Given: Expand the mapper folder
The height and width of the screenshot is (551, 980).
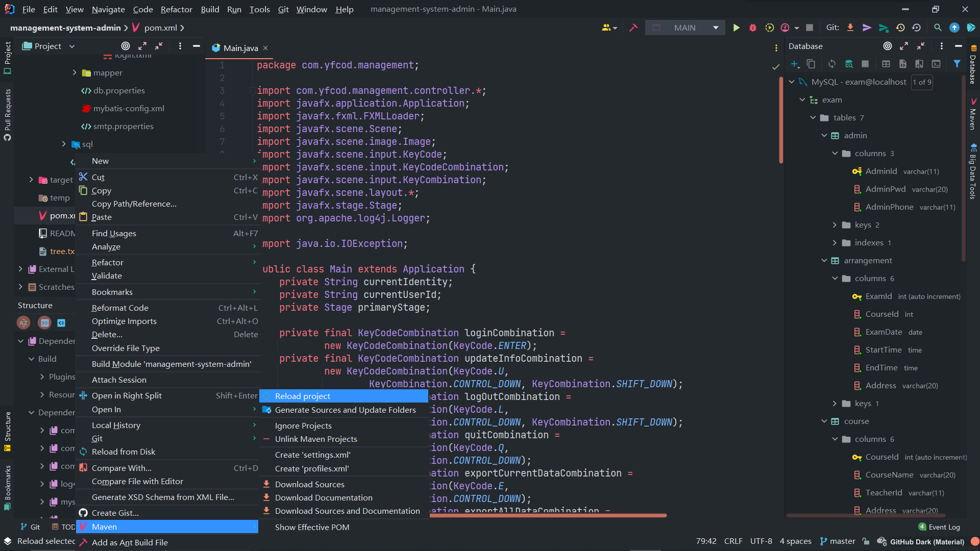Looking at the screenshot, I should point(75,72).
